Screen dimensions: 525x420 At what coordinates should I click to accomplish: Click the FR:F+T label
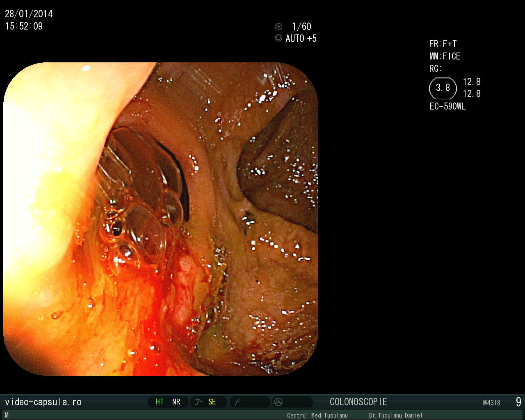[443, 44]
